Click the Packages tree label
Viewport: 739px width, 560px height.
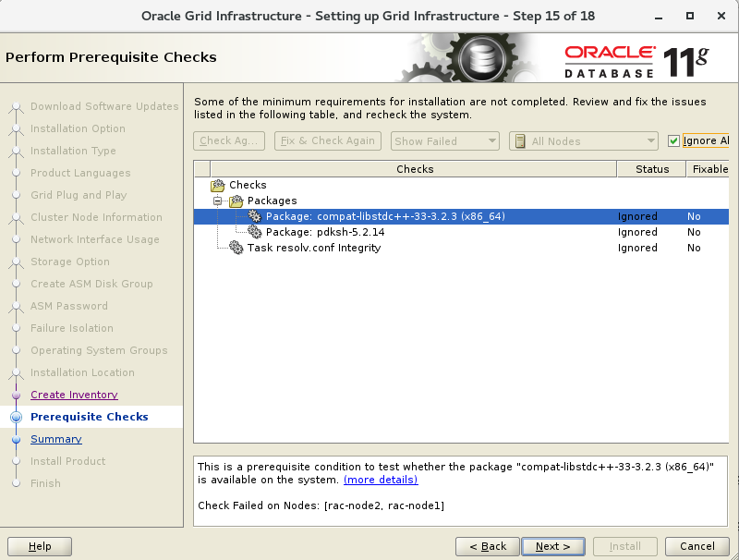coord(272,201)
